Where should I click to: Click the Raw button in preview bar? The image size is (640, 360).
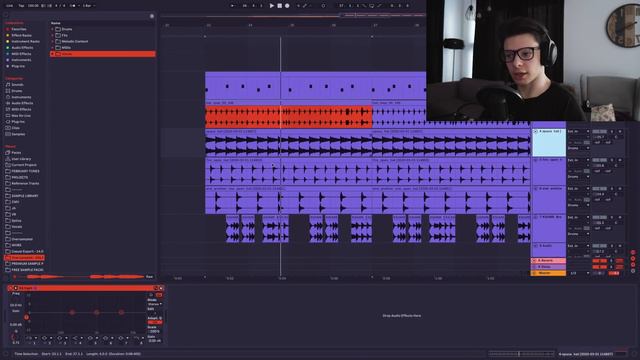[149, 277]
